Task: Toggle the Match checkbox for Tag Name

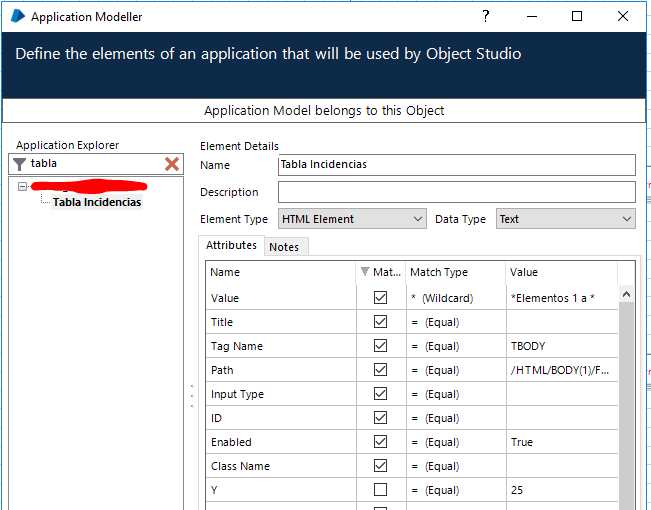Action: point(380,346)
